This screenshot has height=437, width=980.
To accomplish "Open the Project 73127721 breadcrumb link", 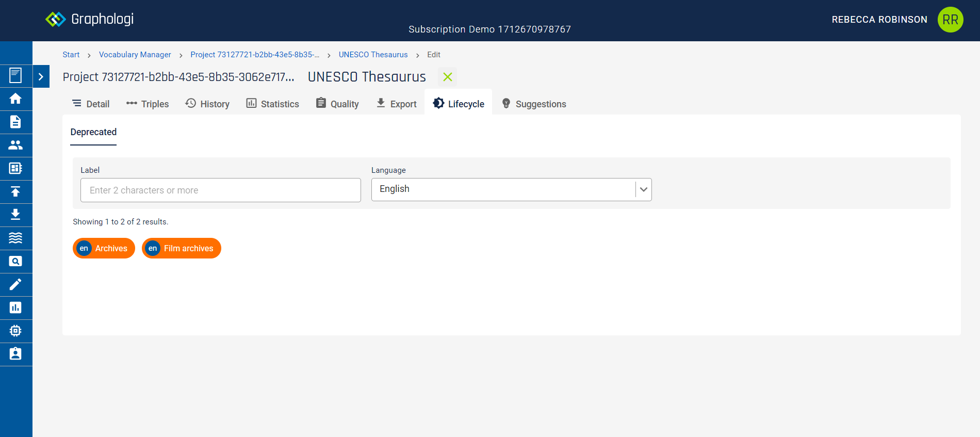I will pos(255,55).
